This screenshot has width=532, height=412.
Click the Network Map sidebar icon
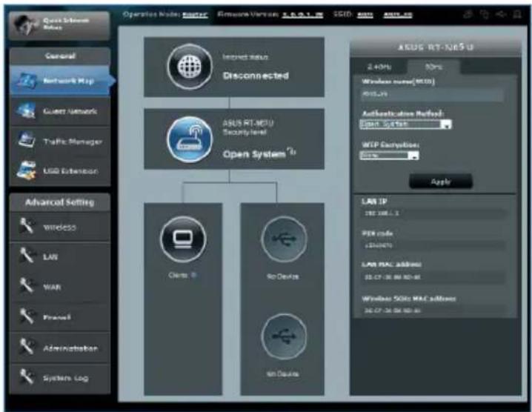pos(27,81)
